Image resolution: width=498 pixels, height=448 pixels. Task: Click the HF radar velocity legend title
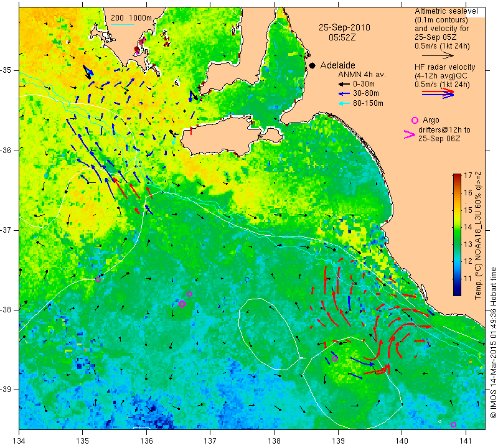point(444,67)
